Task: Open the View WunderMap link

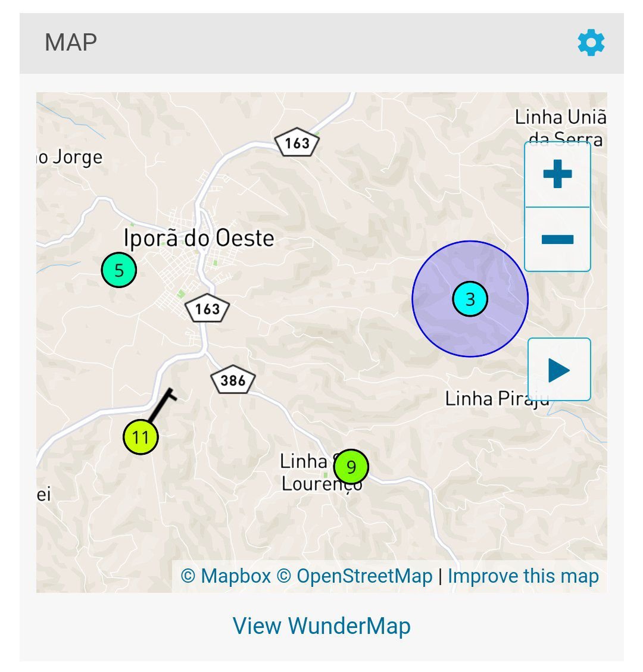Action: pos(321,626)
